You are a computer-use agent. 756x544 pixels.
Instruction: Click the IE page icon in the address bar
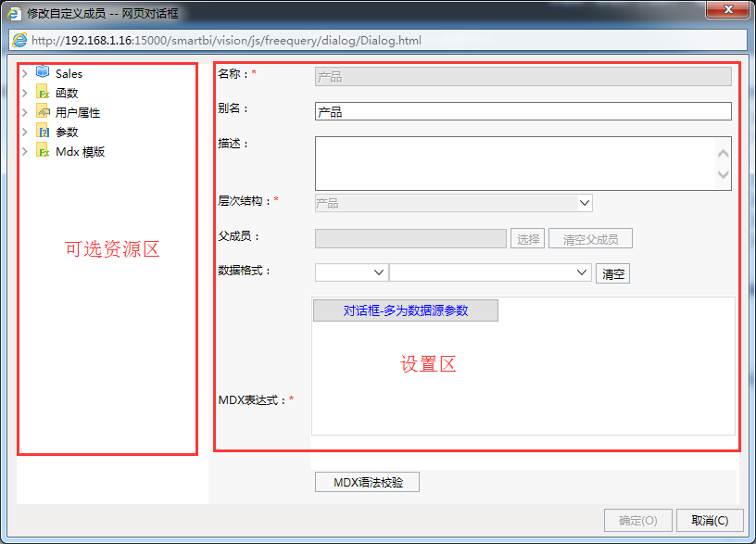pos(19,40)
